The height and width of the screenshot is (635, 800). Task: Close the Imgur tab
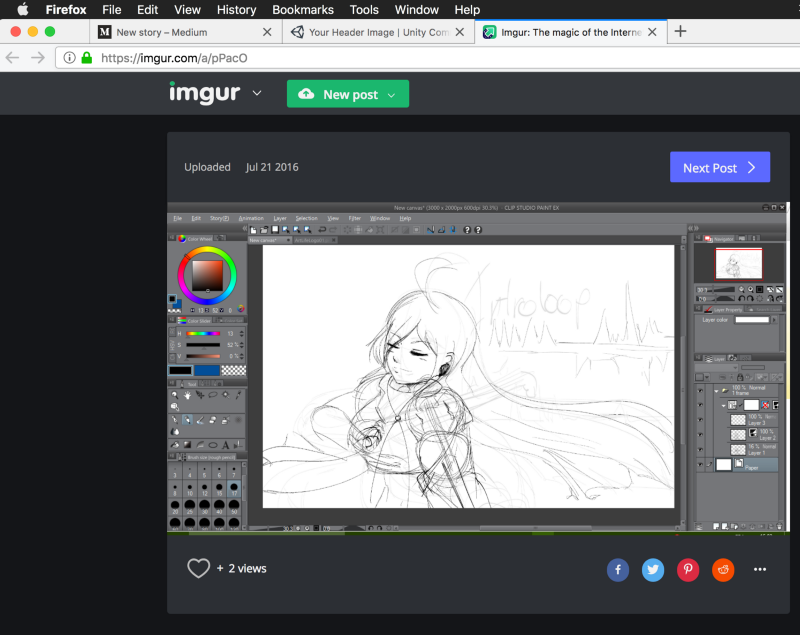[x=652, y=32]
